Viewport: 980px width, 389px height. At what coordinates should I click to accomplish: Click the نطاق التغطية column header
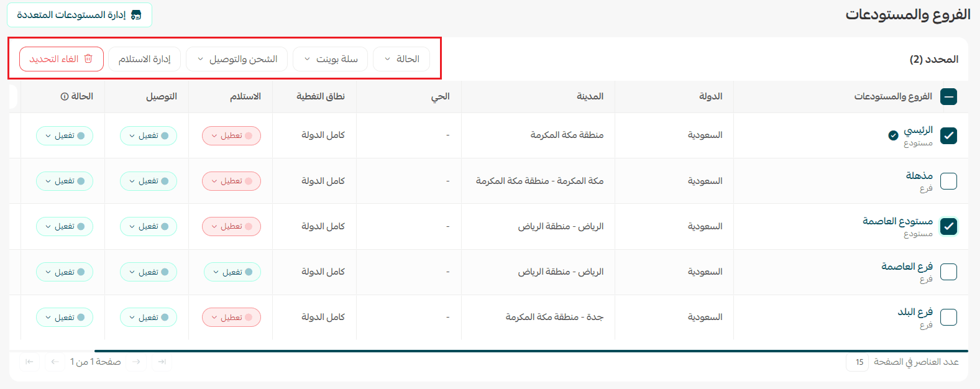[x=320, y=96]
